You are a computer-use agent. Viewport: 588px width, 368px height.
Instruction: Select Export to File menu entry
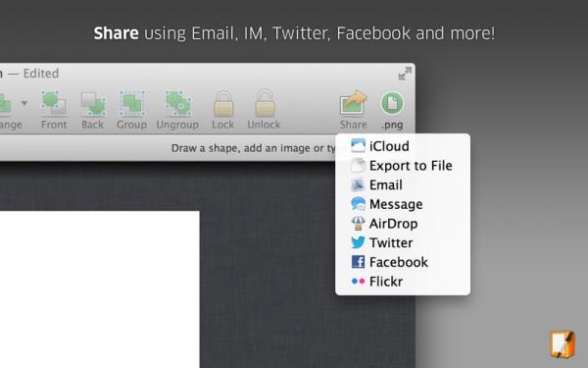click(403, 165)
